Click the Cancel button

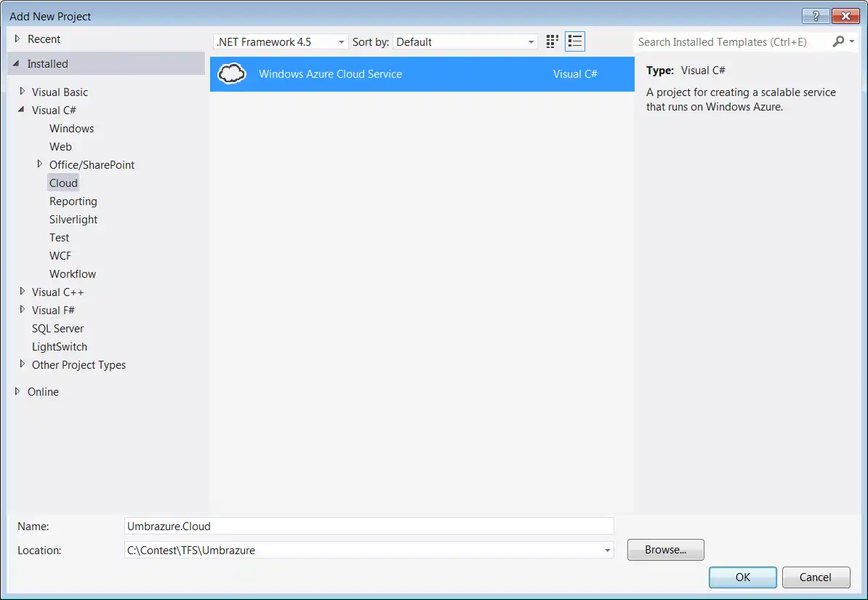coord(816,577)
